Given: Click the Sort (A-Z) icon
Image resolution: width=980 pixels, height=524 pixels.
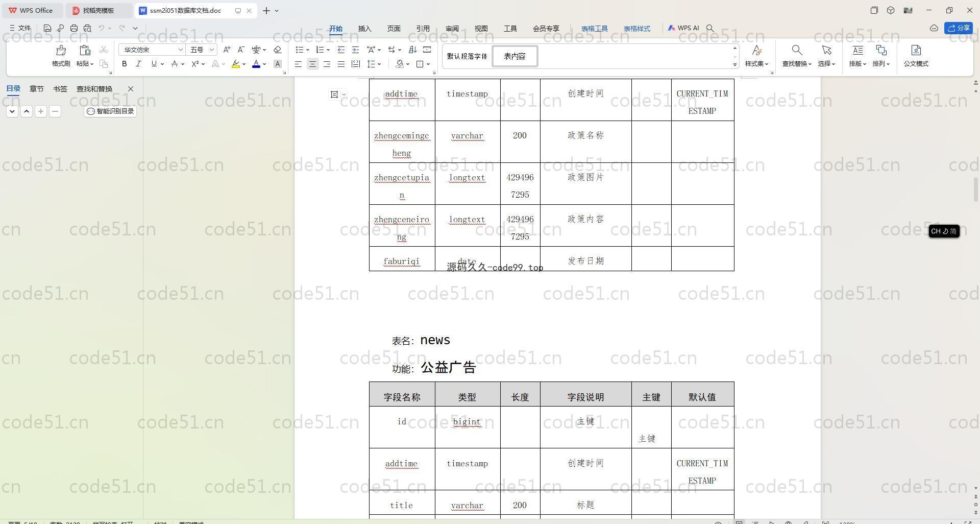Looking at the screenshot, I should click(x=413, y=50).
